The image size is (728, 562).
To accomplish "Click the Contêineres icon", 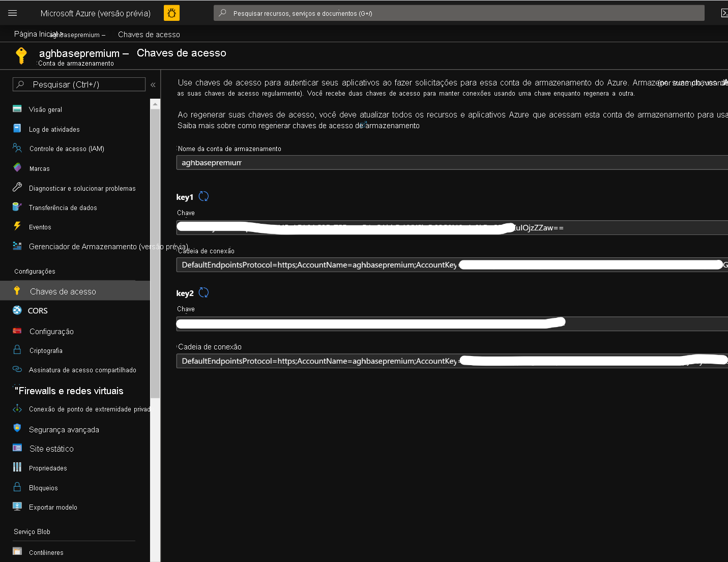I will click(x=17, y=552).
